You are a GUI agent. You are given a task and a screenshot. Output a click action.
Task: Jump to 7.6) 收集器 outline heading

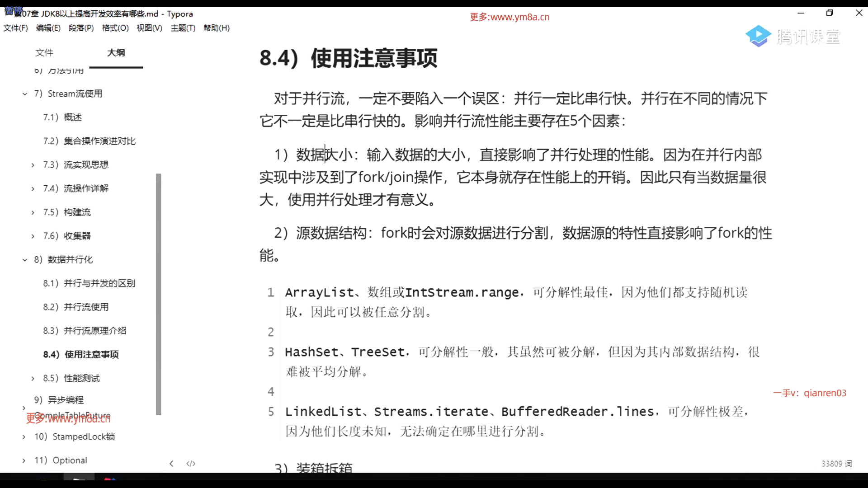(x=67, y=236)
